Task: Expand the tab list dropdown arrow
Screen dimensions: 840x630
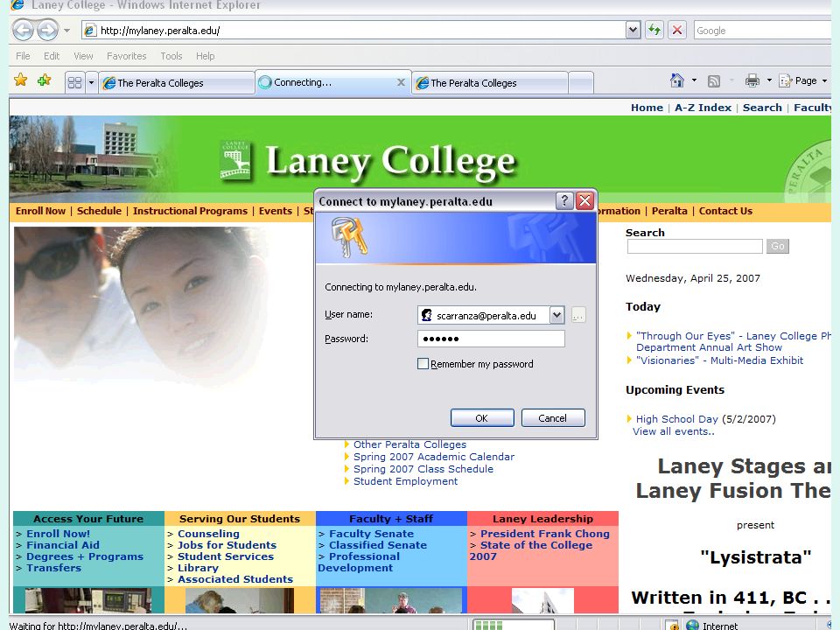Action: (x=91, y=82)
